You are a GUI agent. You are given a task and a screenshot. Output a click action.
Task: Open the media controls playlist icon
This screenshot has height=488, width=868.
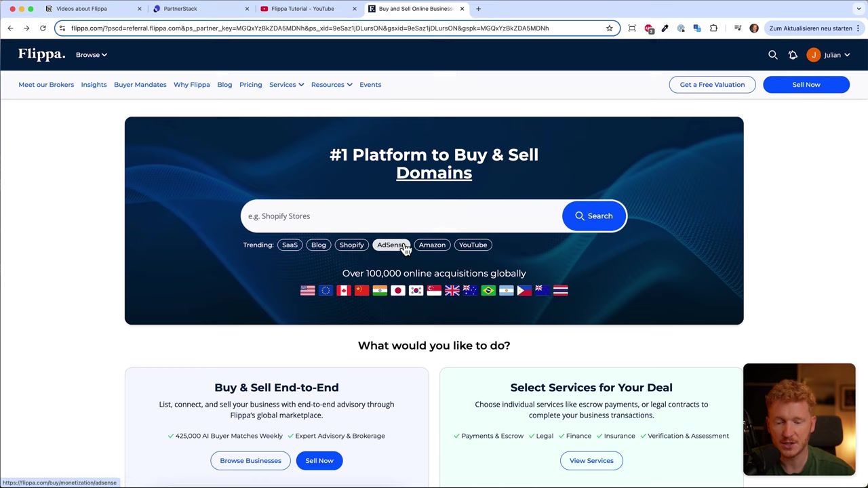coord(738,28)
